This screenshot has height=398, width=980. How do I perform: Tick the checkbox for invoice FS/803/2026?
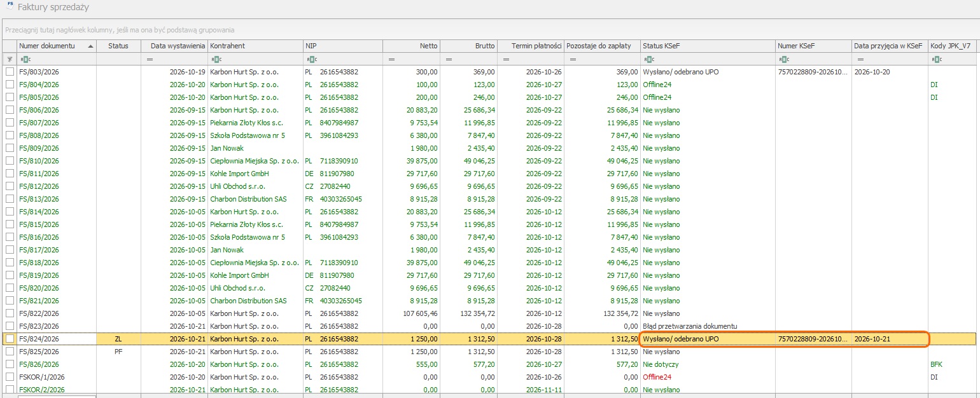pyautogui.click(x=10, y=72)
